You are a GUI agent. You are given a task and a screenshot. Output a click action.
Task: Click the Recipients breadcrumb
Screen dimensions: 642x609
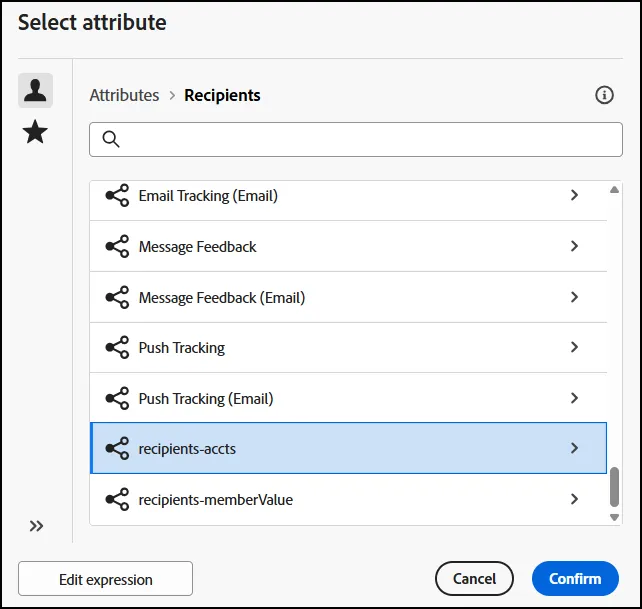click(x=222, y=95)
